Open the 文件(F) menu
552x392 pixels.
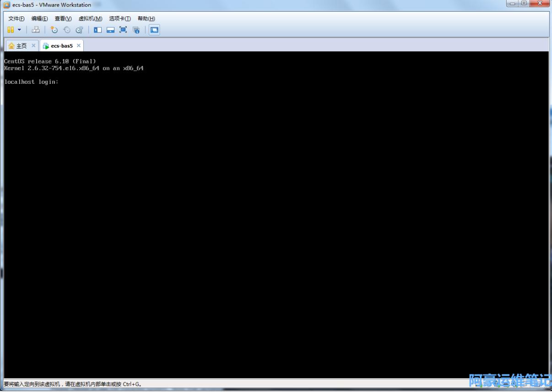[16, 18]
